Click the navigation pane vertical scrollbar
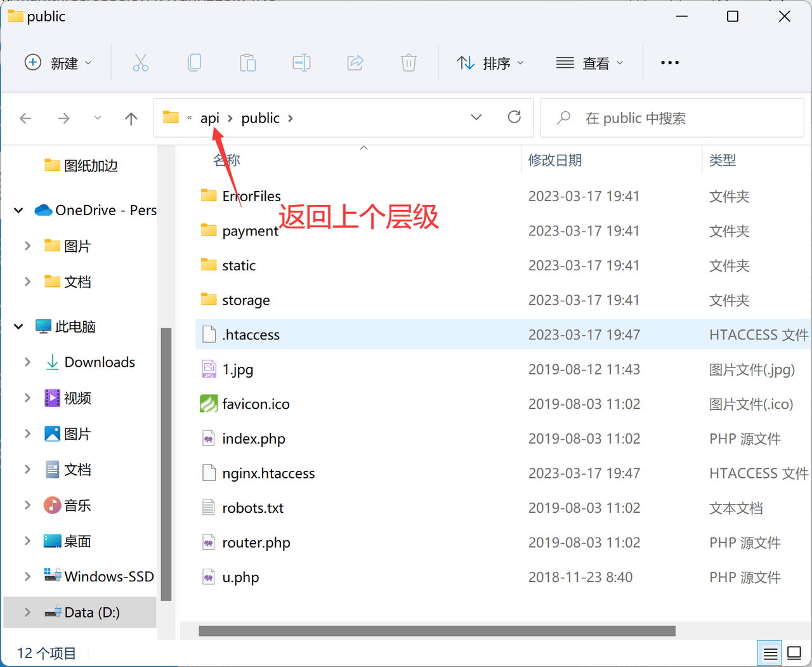The height and width of the screenshot is (667, 812). tap(166, 464)
